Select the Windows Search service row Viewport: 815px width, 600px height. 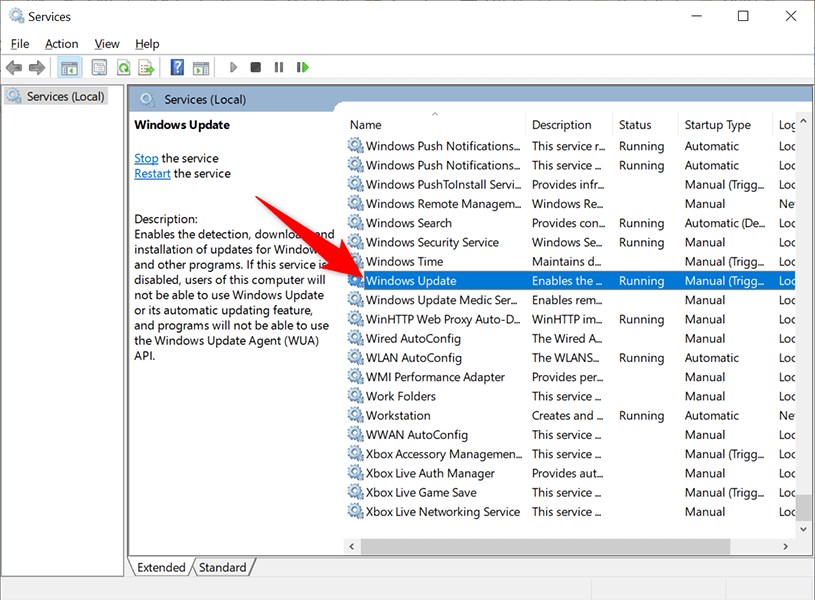(x=408, y=223)
